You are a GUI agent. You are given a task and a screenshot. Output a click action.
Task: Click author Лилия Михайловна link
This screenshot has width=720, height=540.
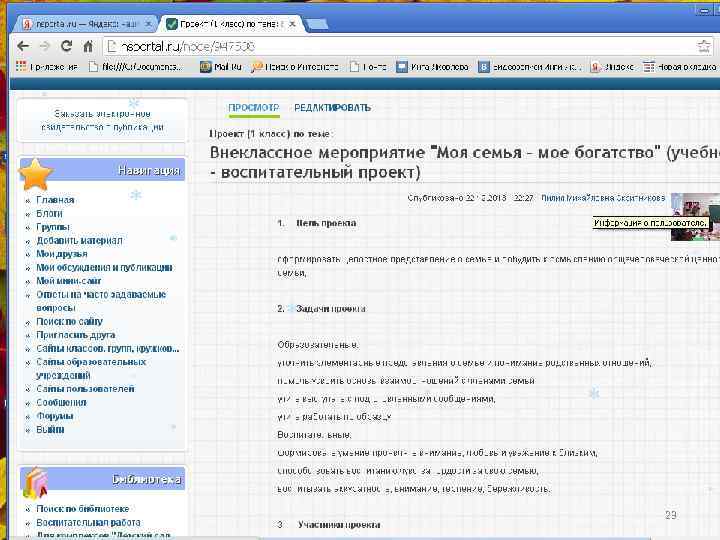pos(603,198)
